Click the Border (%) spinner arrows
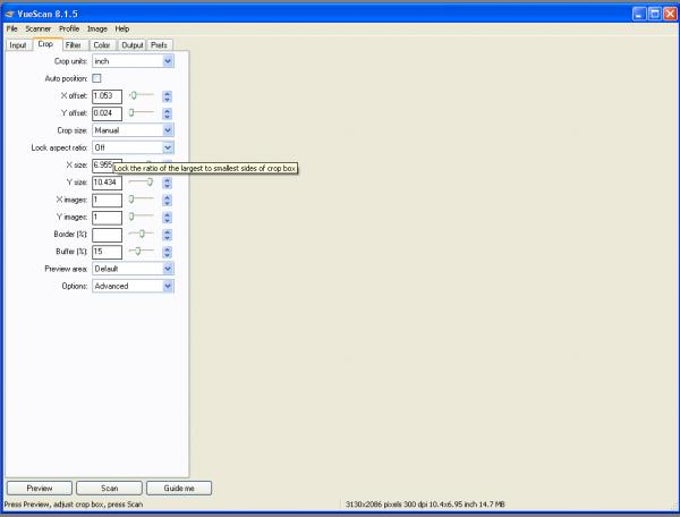 tap(167, 235)
